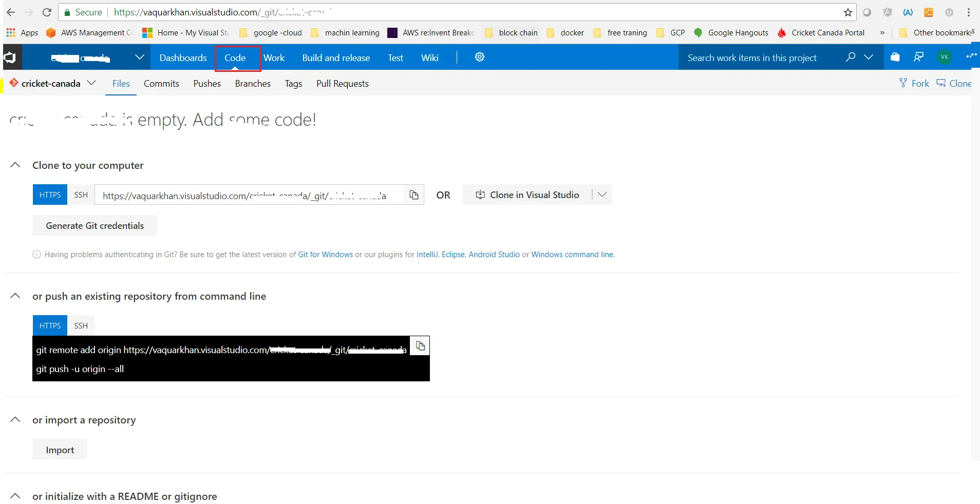Image resolution: width=980 pixels, height=504 pixels.
Task: Open project settings gear
Action: (480, 57)
